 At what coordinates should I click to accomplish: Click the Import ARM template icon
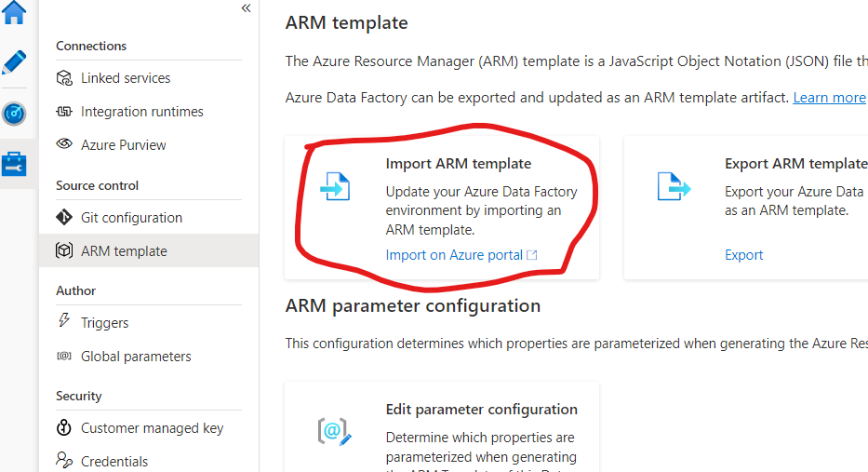pos(335,186)
